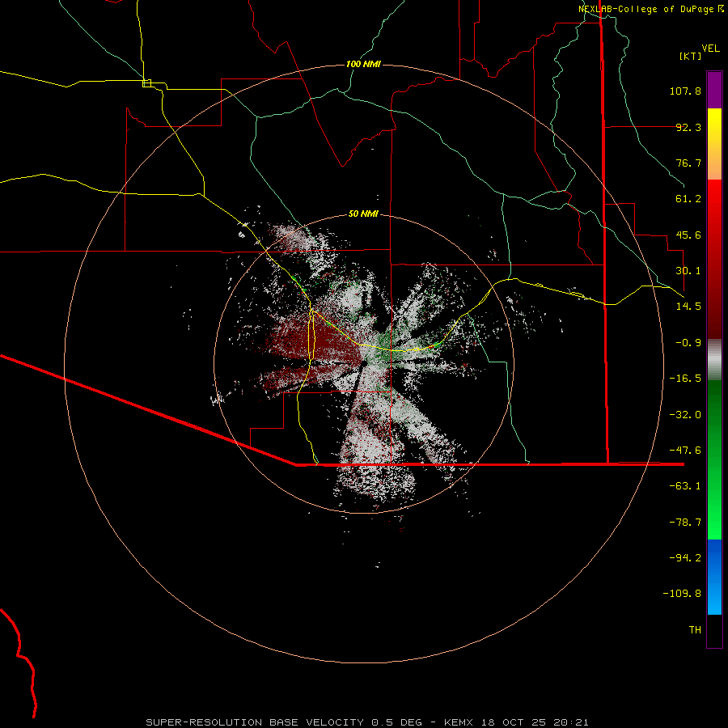Click the -63.1 velocity scale value

(685, 486)
